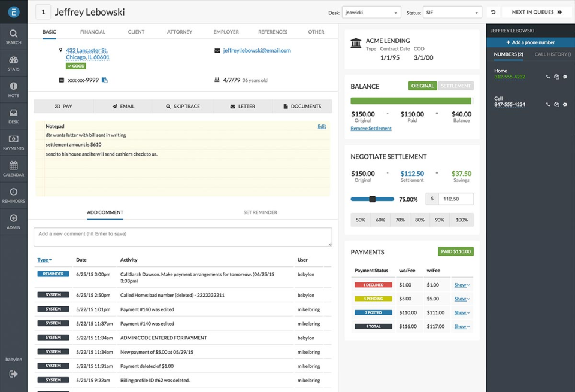Open Search from the left sidebar
This screenshot has width=575, height=392.
(13, 37)
